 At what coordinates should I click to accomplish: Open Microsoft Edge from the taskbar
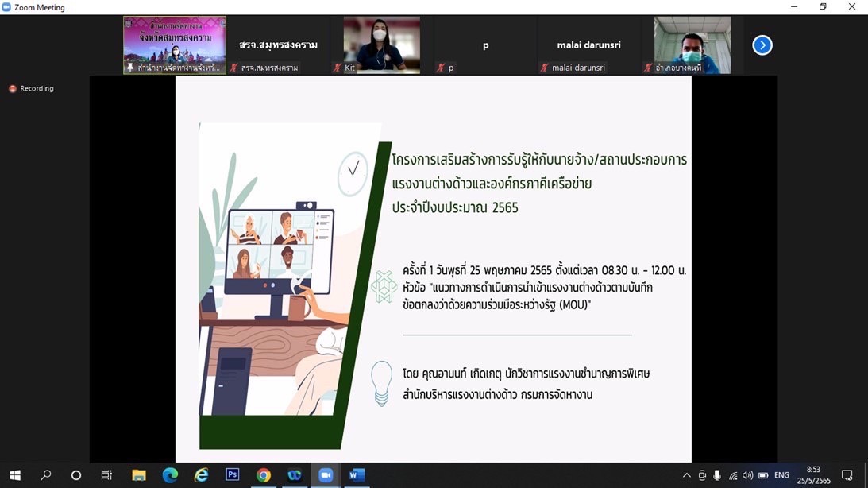click(x=171, y=475)
